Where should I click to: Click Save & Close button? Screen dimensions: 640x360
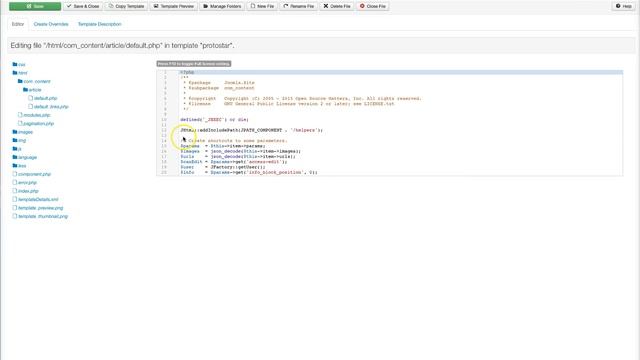point(83,6)
